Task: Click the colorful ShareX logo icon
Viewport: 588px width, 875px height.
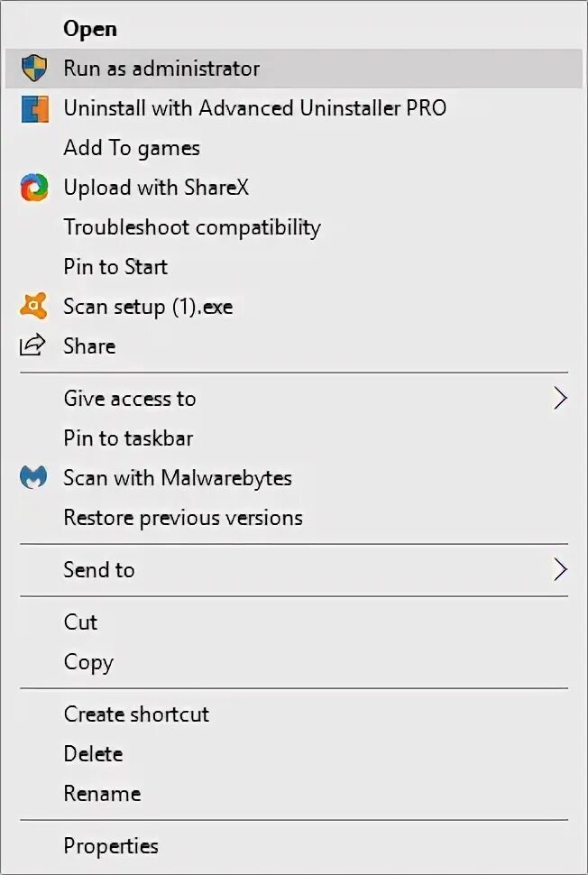Action: coord(34,188)
